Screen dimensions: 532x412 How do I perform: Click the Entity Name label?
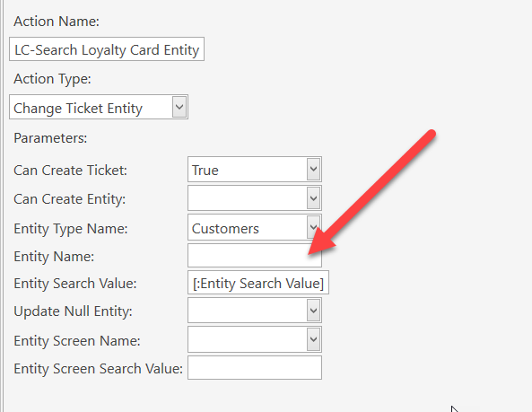pyautogui.click(x=54, y=256)
